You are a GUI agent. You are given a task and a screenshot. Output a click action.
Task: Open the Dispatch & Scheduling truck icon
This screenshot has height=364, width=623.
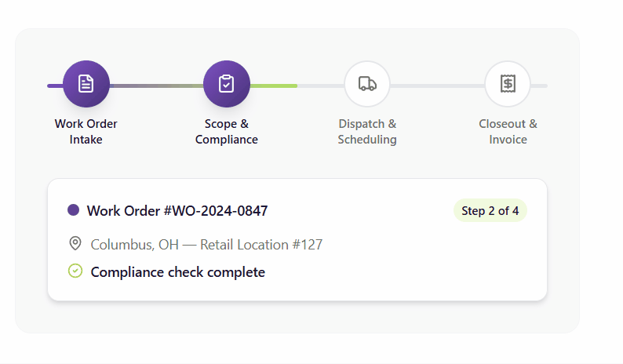coord(367,84)
